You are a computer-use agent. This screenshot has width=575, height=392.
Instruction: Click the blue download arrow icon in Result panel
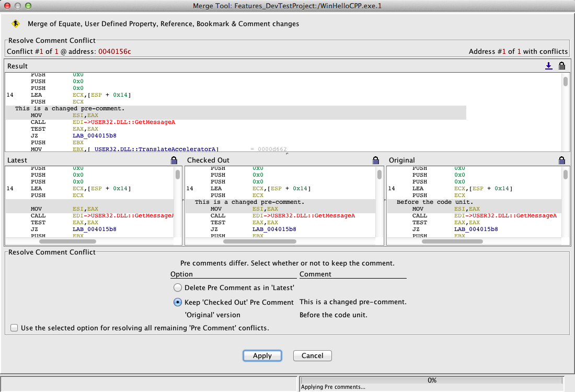coord(549,66)
